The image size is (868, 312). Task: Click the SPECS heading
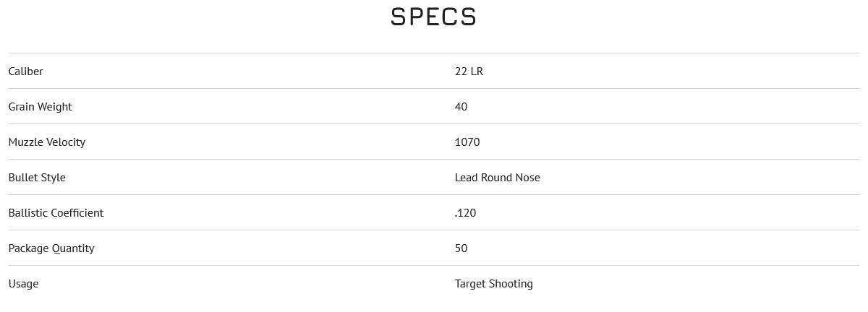[433, 17]
